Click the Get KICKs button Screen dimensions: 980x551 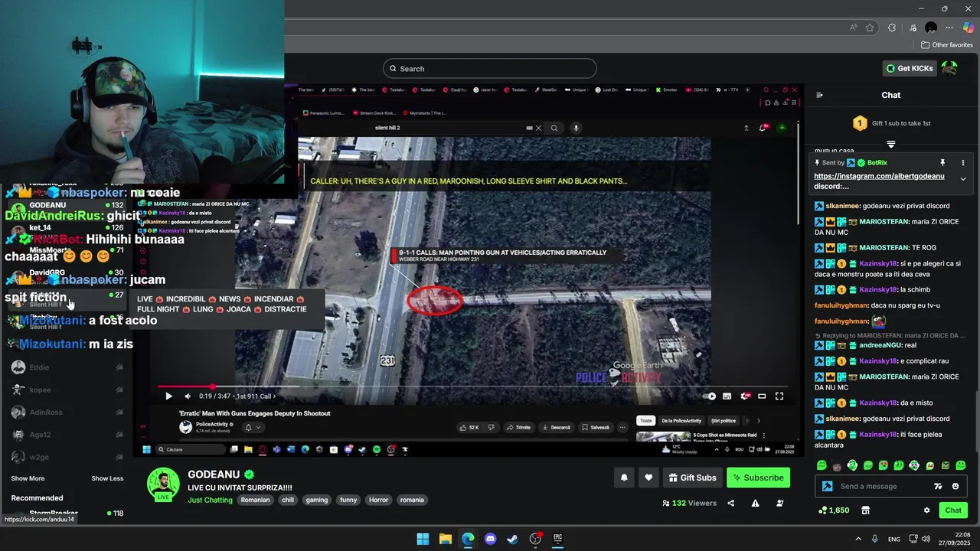pyautogui.click(x=910, y=68)
